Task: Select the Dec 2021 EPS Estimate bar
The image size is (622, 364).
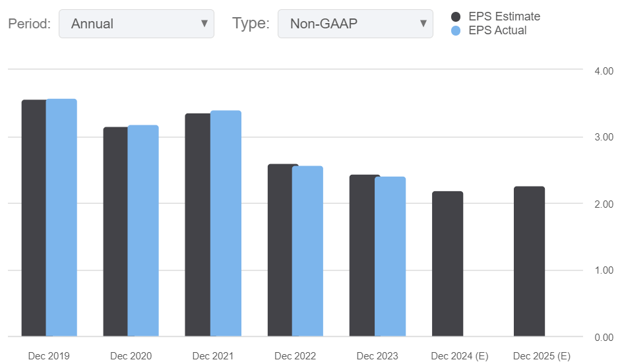Action: (197, 225)
